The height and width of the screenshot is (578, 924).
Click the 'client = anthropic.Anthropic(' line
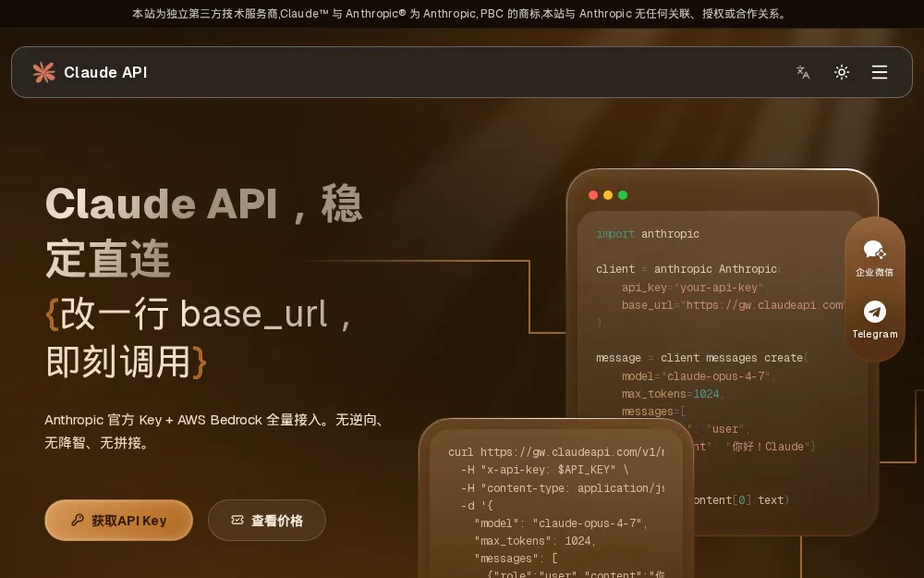(689, 269)
